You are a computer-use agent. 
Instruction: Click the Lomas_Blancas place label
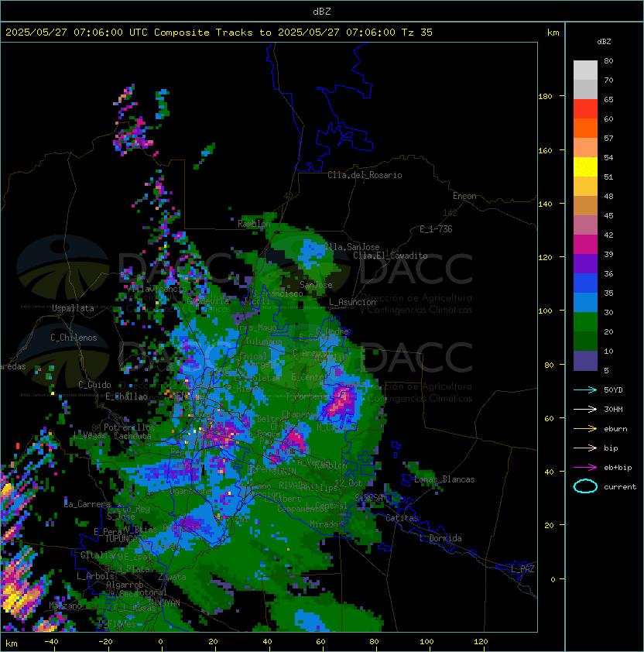(x=444, y=479)
